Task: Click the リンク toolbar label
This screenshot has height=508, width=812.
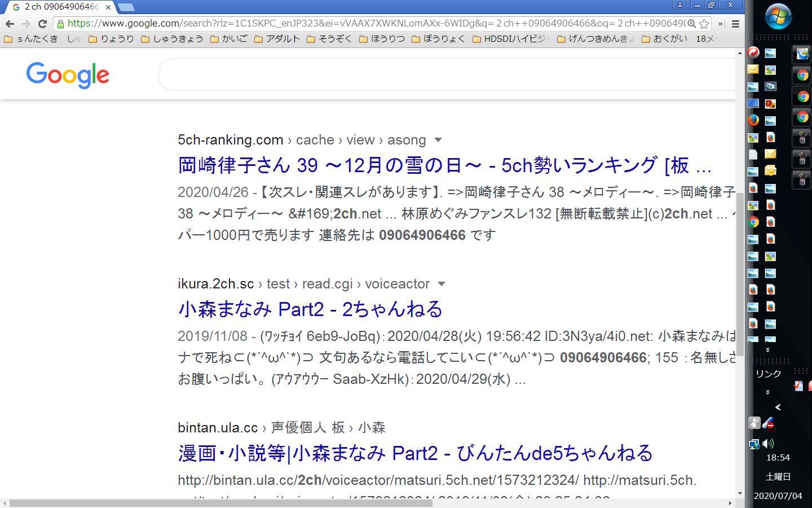Action: 768,374
